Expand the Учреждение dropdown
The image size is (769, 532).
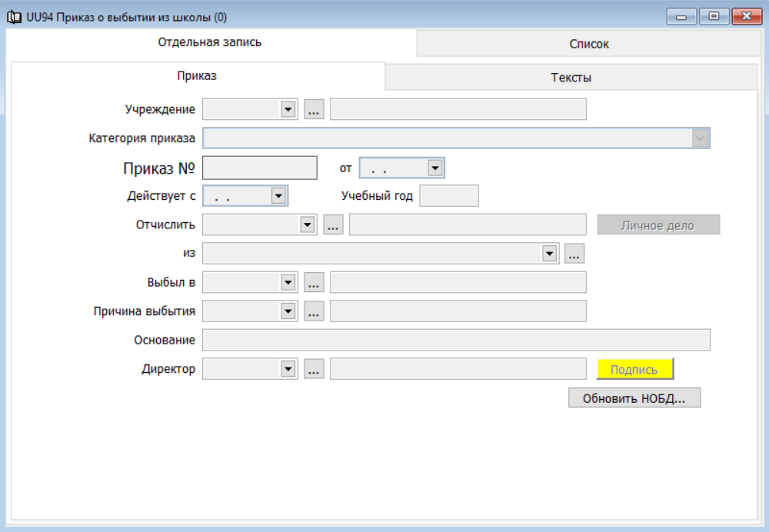click(288, 109)
